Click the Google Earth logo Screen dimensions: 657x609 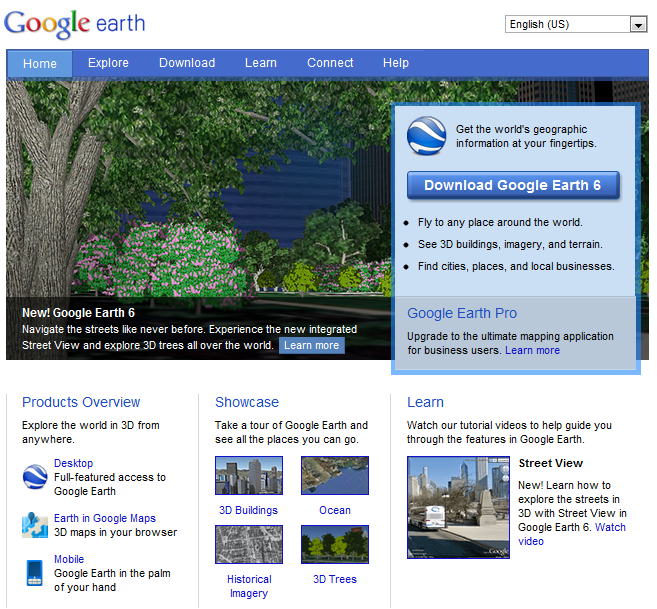75,24
